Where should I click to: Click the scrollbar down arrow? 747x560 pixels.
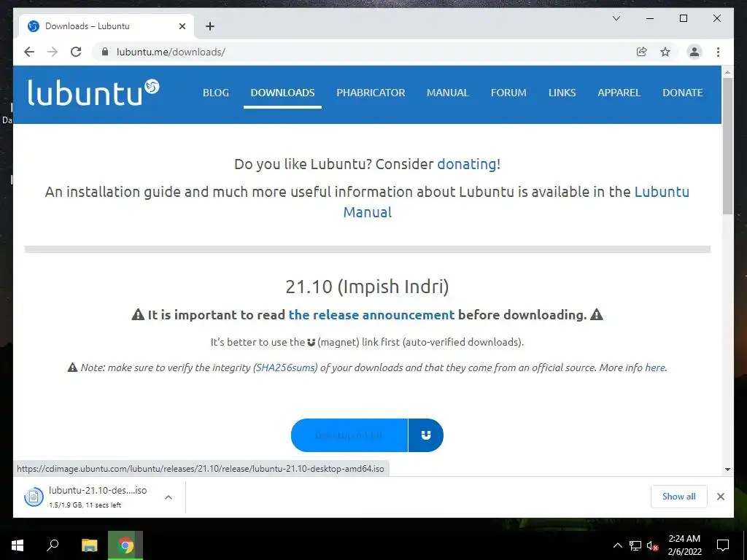click(727, 469)
